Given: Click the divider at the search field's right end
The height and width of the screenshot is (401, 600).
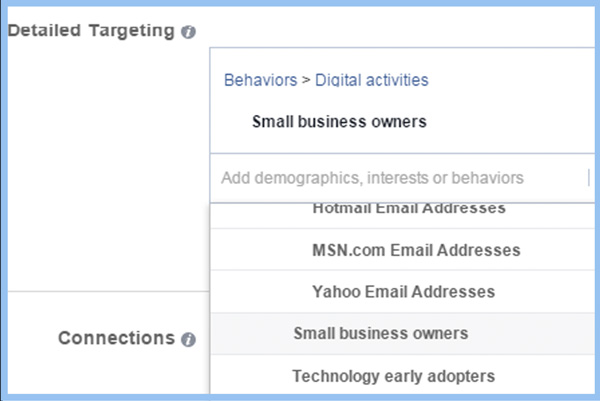Looking at the screenshot, I should click(x=588, y=178).
